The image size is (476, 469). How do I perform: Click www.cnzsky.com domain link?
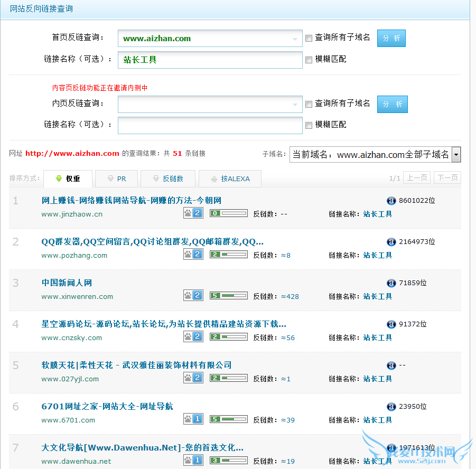coord(72,338)
